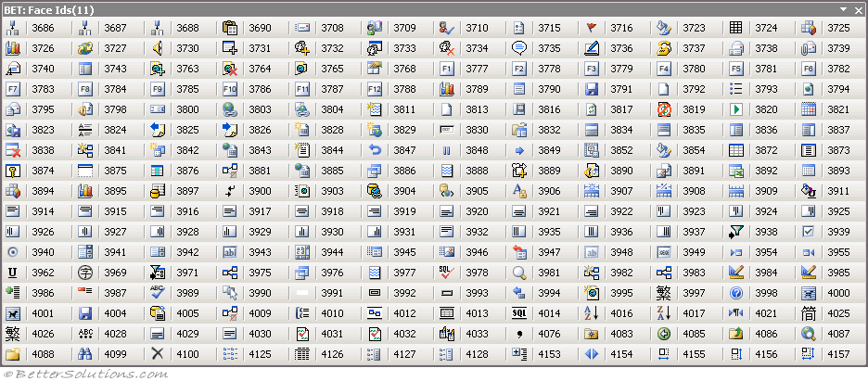868x381 pixels.
Task: Click the bar chart icon 3726
Action: coord(12,48)
